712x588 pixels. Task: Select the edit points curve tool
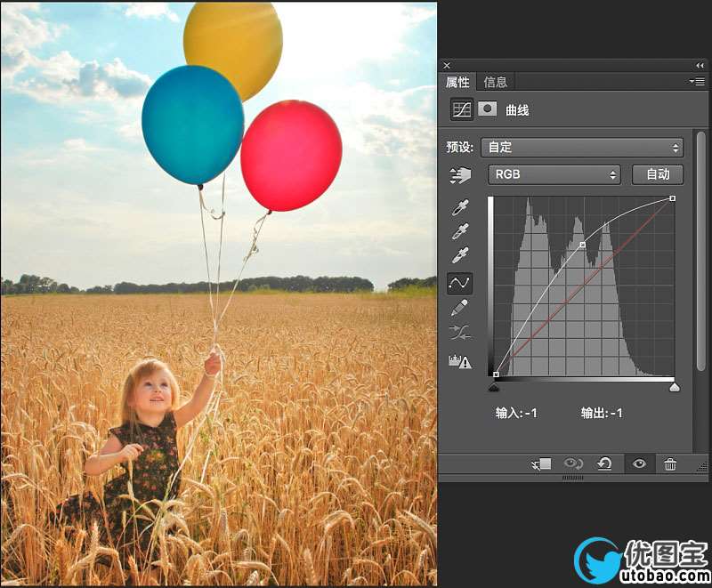coord(459,284)
